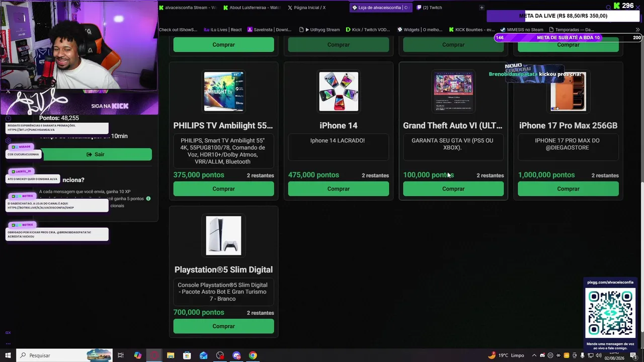Image resolution: width=644 pixels, height=362 pixels.
Task: Open the Kick / Twitch VOD bookmark
Action: [x=368, y=30]
